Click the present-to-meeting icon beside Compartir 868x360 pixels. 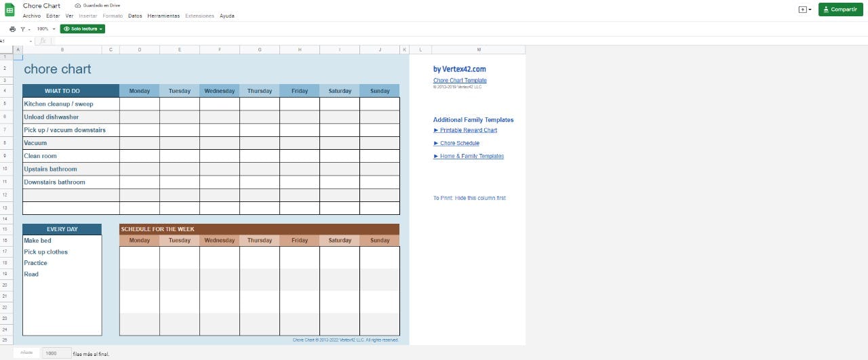click(805, 9)
